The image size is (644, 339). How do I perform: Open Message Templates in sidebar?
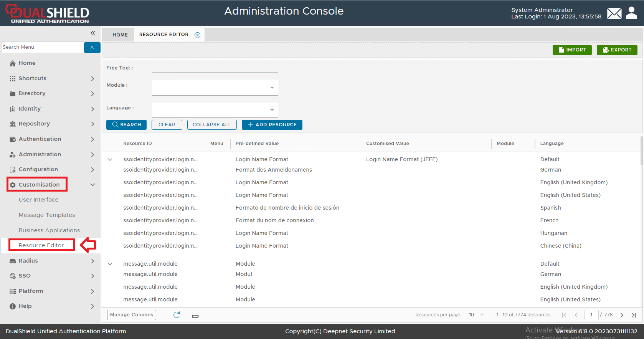(x=47, y=215)
